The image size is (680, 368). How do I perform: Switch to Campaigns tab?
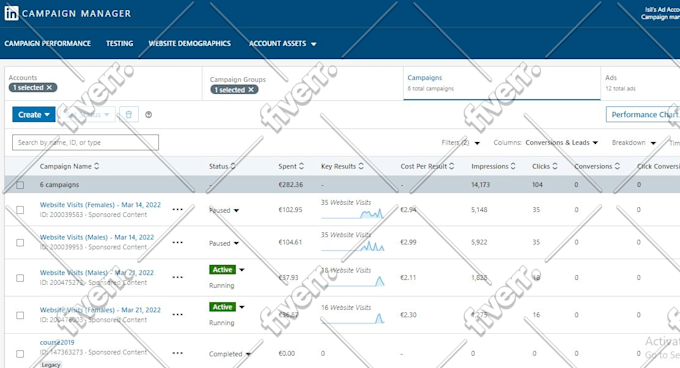click(x=502, y=83)
